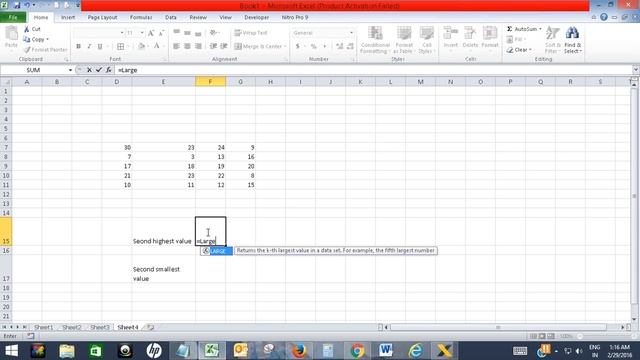This screenshot has width=640, height=360.
Task: Align text left
Action: (x=176, y=47)
